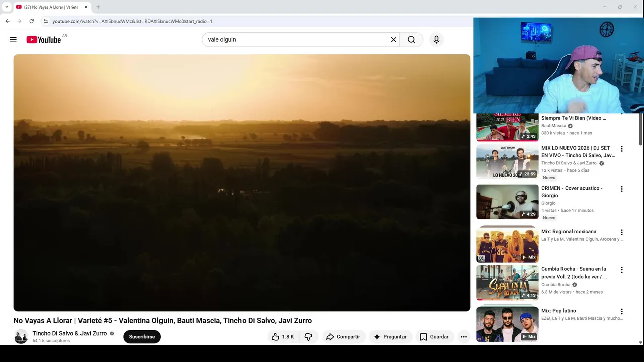Click the page vertical scrollbar thumb

640,130
